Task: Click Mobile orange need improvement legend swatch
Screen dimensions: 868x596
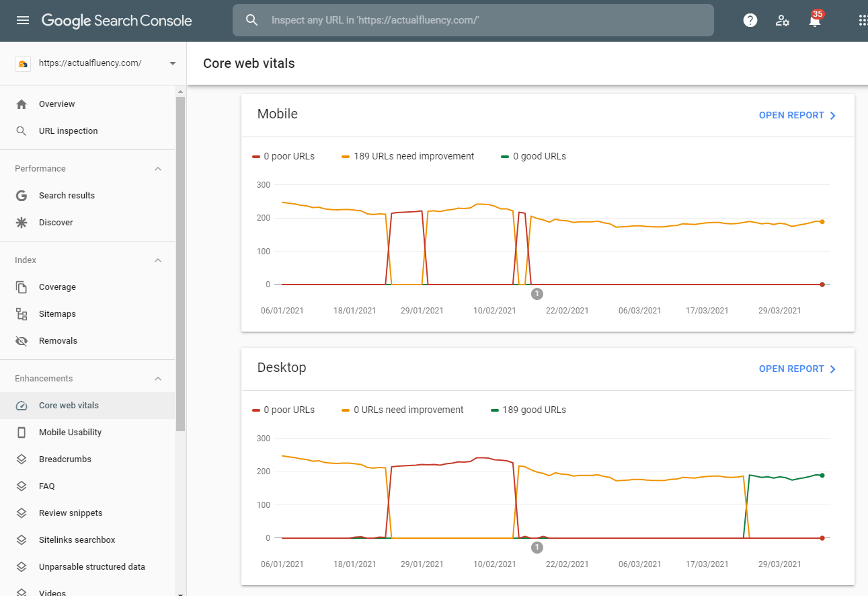Action: coord(346,157)
